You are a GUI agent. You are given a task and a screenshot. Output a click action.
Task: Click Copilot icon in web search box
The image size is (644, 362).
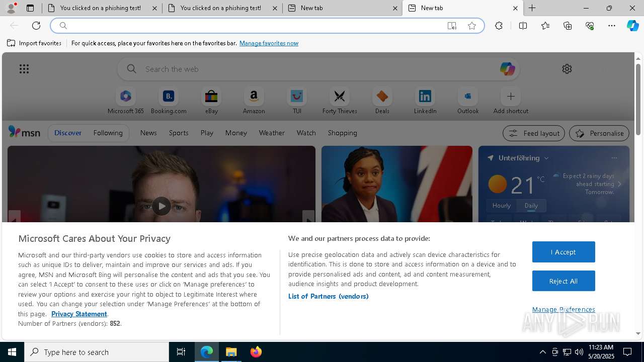click(x=507, y=69)
